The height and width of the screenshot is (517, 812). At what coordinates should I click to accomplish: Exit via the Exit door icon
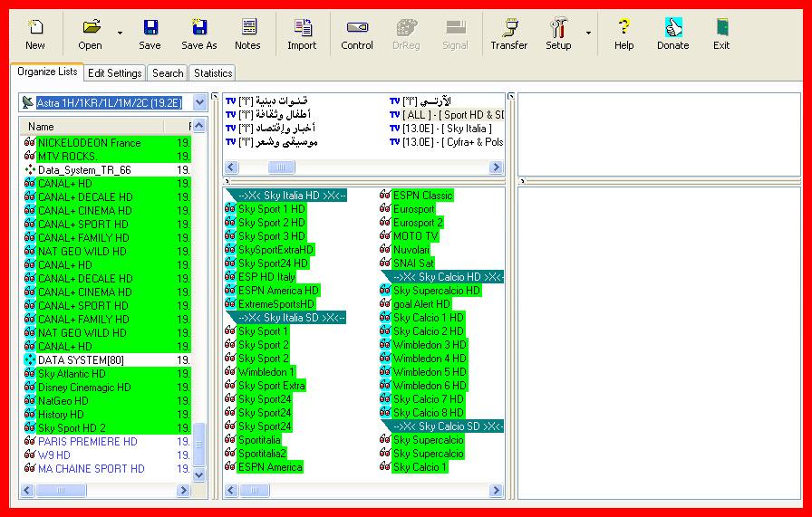722,27
